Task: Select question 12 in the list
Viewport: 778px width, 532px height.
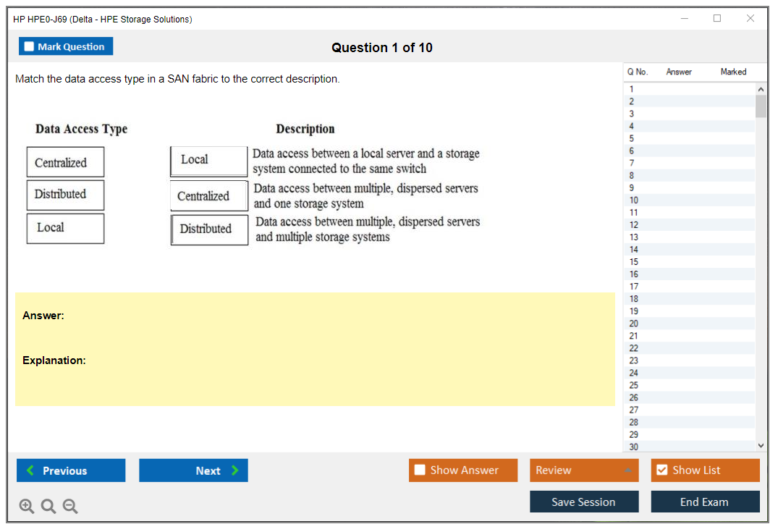Action: click(x=633, y=224)
